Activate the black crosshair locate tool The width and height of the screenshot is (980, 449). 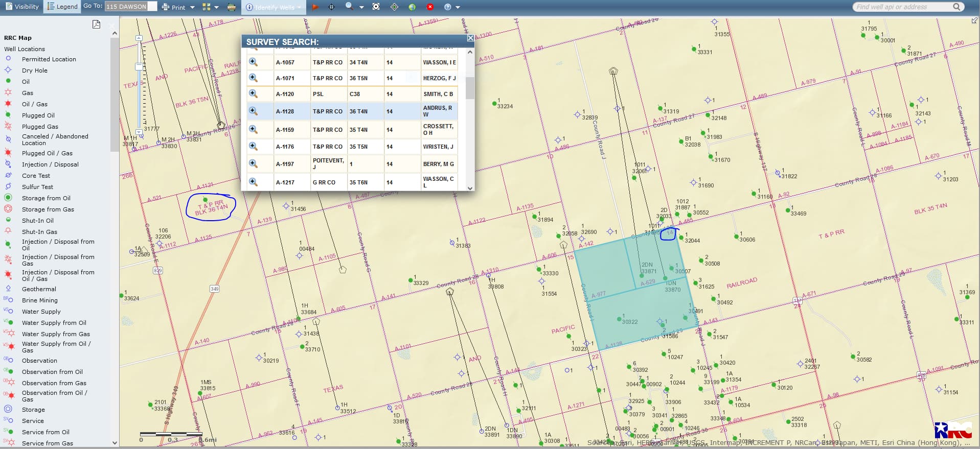(331, 7)
